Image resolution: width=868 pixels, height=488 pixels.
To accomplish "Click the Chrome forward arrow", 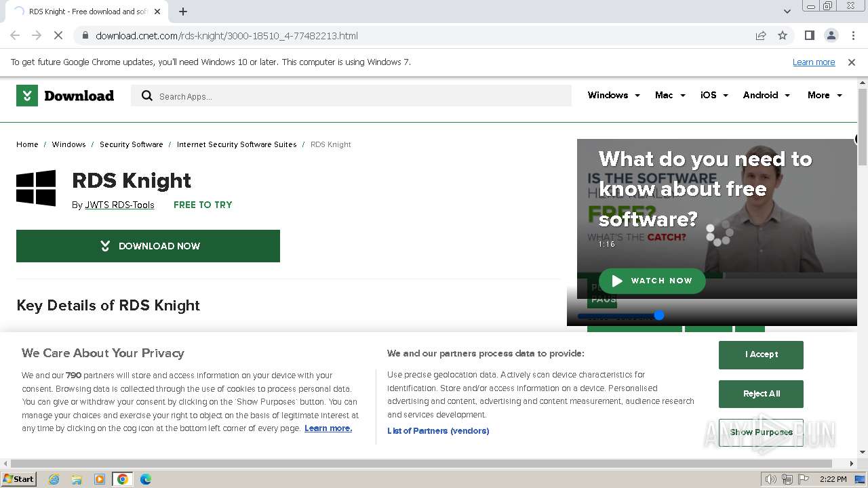I will 37,35.
